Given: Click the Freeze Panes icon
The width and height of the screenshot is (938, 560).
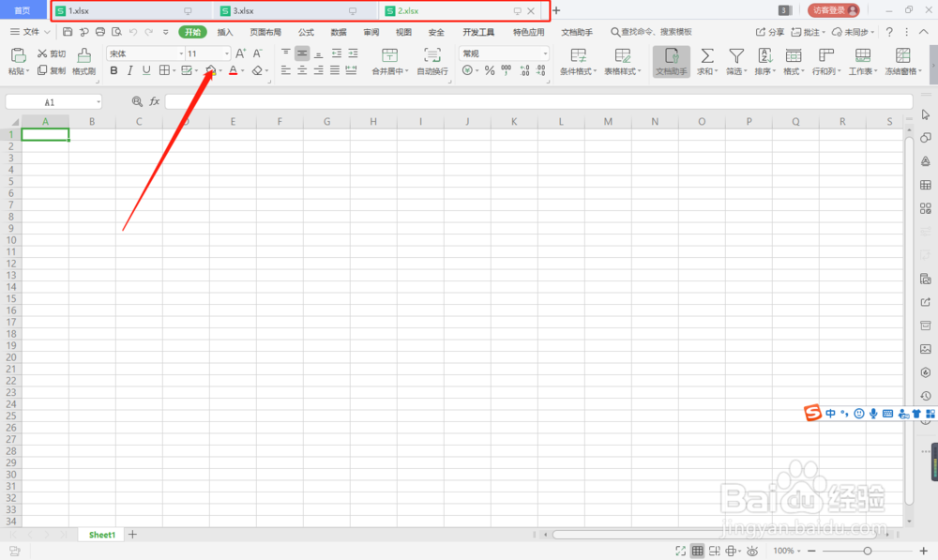Looking at the screenshot, I should tap(902, 55).
